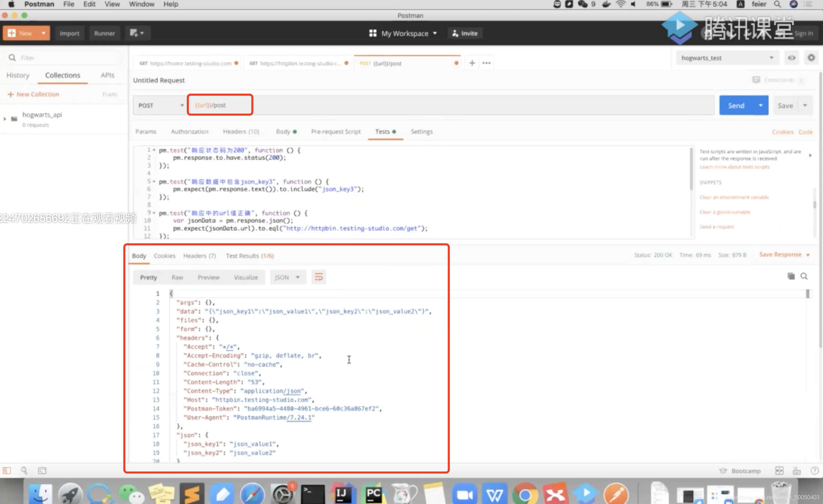Viewport: 823px width, 504px height.
Task: Open the manage environments gear icon
Action: (x=811, y=58)
